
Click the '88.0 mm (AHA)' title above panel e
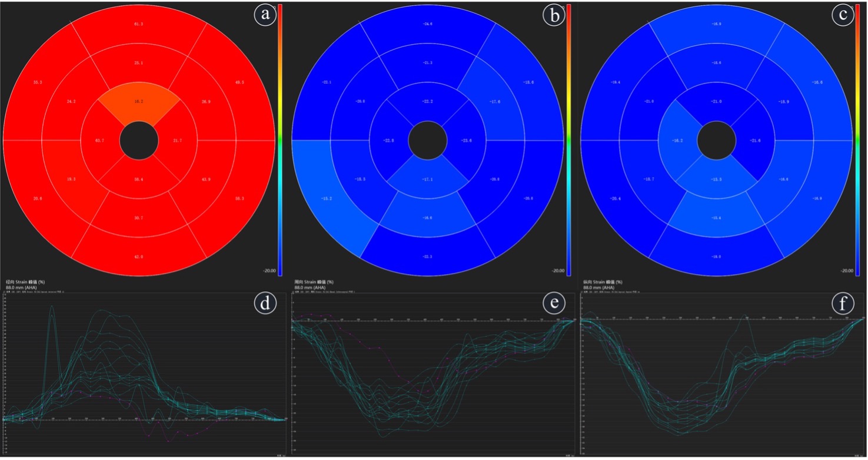311,288
